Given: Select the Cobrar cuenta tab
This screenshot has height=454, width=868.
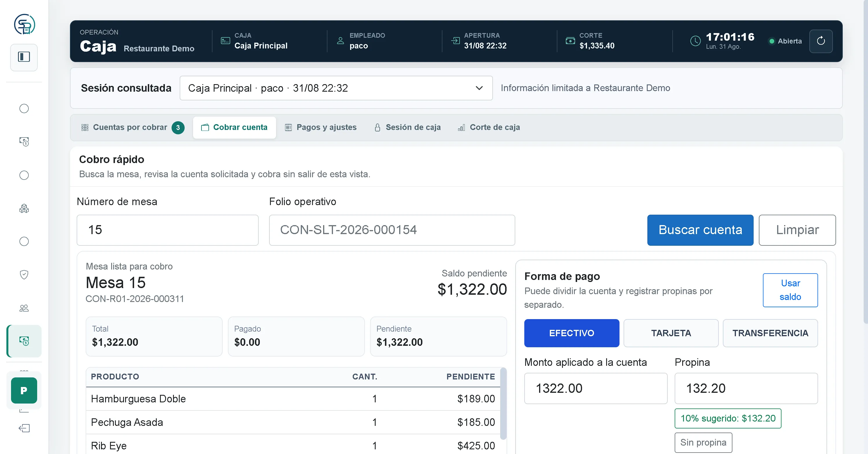Looking at the screenshot, I should [234, 127].
